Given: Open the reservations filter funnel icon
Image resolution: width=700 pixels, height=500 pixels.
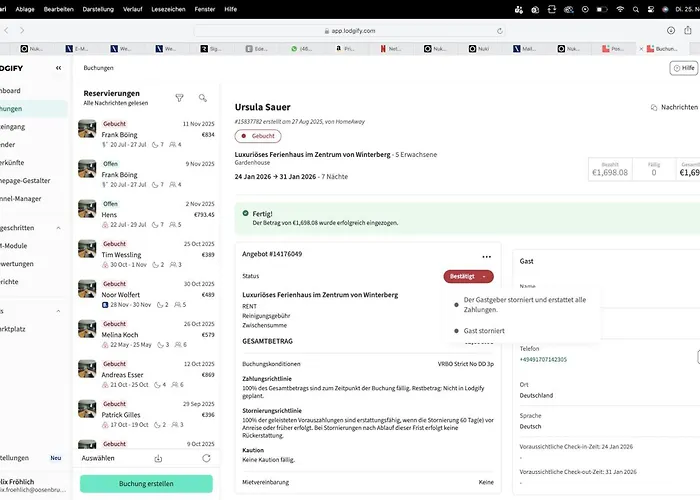Looking at the screenshot, I should (x=180, y=98).
